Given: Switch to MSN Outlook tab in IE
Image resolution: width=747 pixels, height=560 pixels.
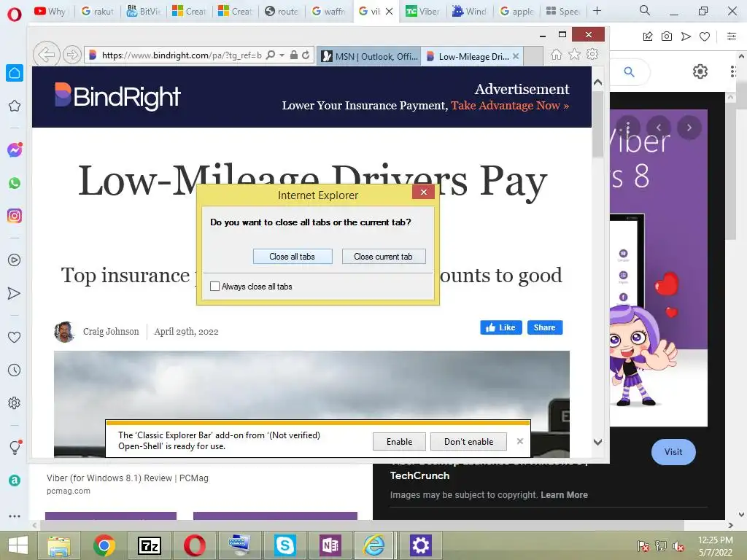Looking at the screenshot, I should [368, 56].
